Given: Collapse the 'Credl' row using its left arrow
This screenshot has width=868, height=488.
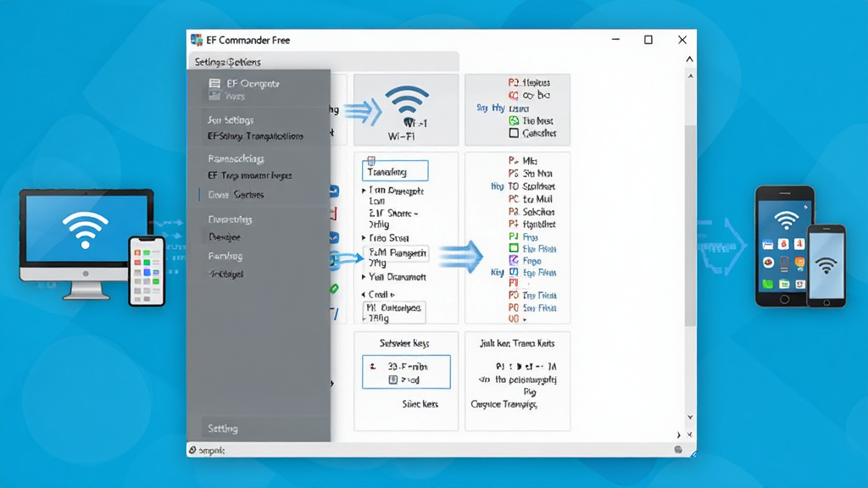Looking at the screenshot, I should pos(364,294).
